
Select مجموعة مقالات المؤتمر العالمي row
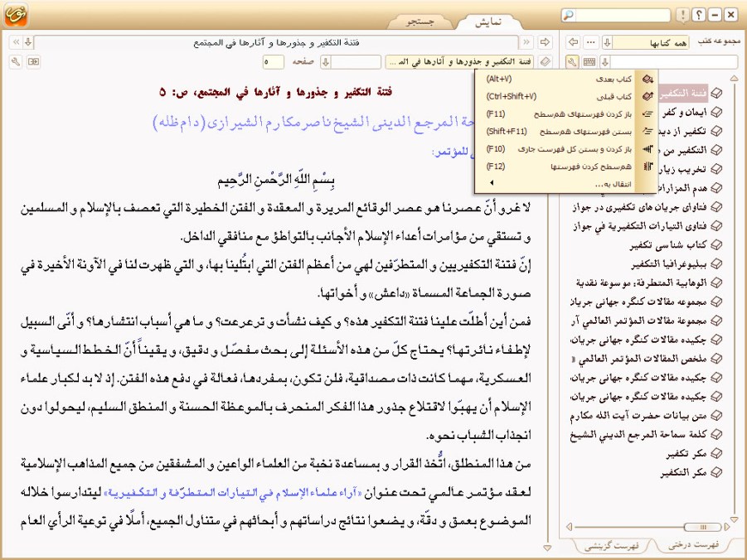pos(638,321)
